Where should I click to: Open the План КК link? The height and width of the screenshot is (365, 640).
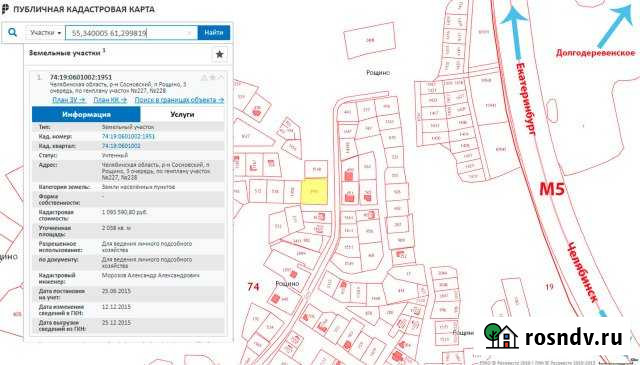click(110, 100)
